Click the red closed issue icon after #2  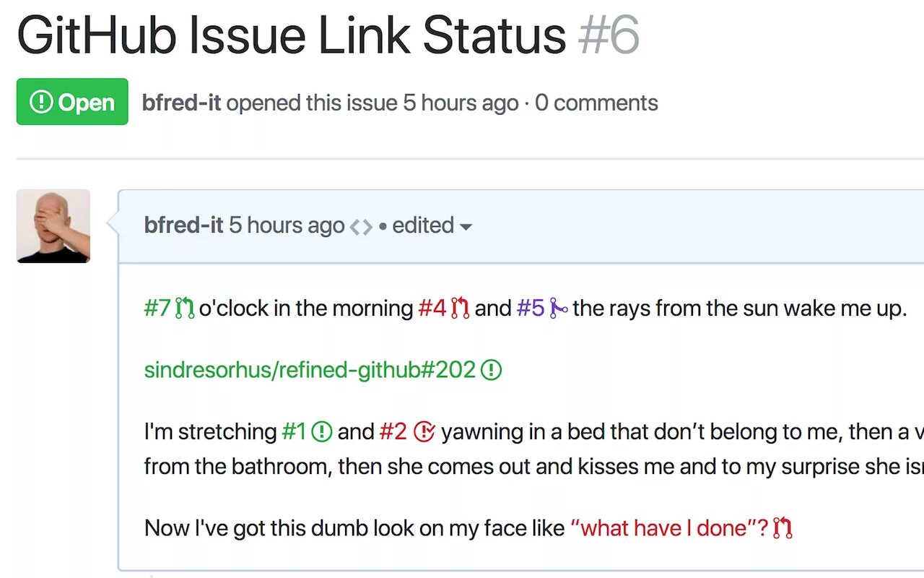(x=424, y=432)
